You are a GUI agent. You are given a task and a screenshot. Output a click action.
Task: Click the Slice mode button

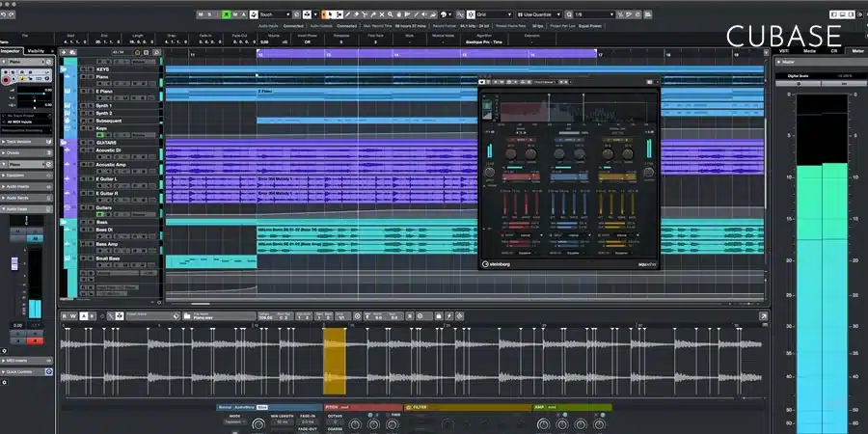261,407
